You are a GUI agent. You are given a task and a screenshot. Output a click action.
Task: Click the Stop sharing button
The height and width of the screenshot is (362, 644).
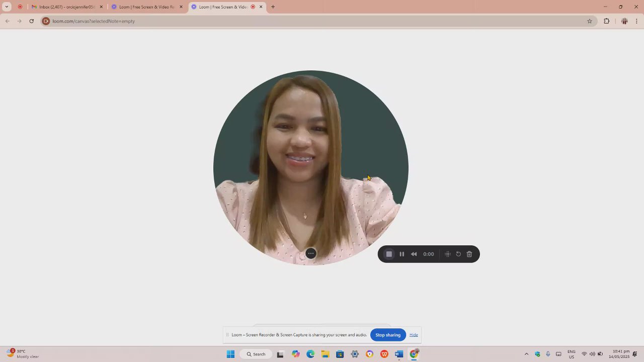pos(388,335)
